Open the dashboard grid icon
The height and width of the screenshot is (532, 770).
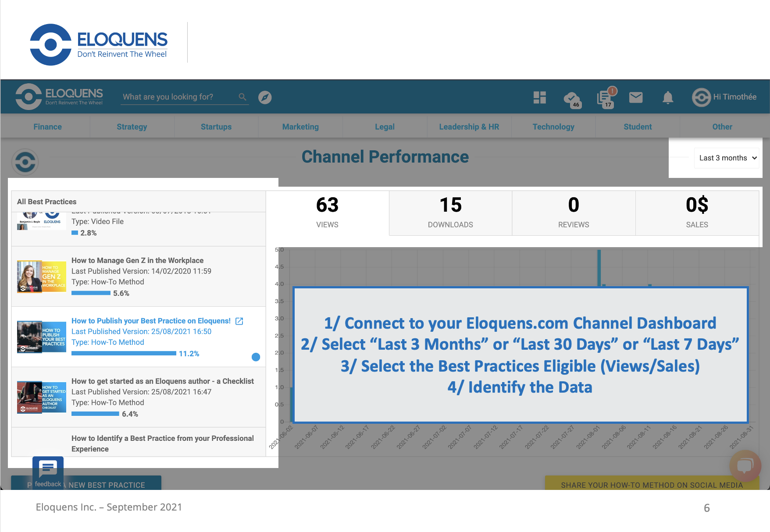tap(540, 97)
